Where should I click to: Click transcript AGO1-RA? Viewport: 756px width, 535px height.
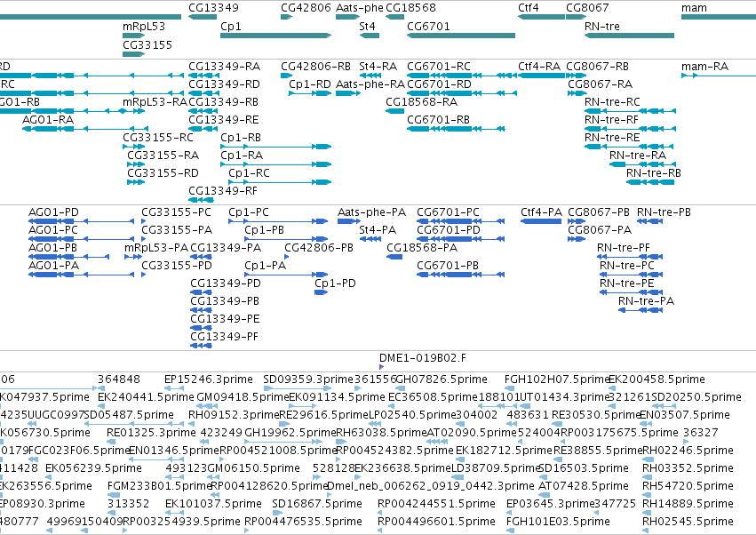click(48, 120)
